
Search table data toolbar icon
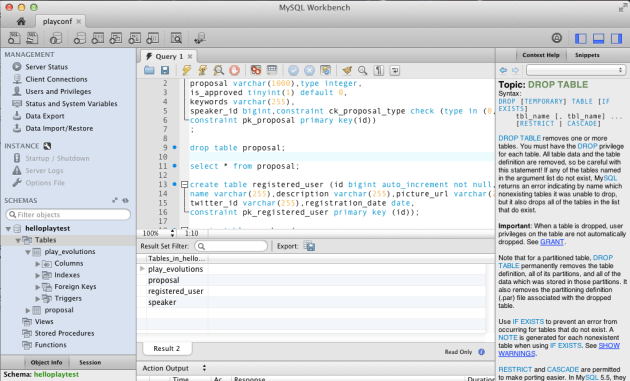(176, 38)
